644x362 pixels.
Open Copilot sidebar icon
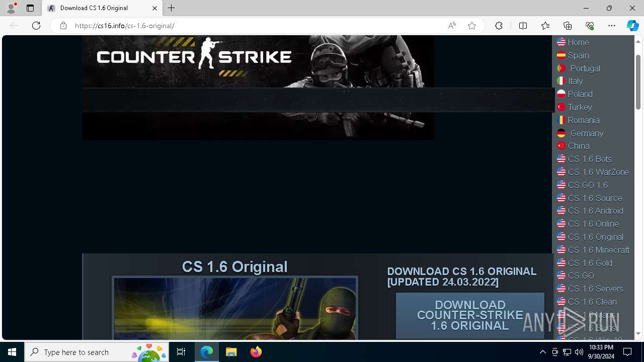tap(632, 26)
